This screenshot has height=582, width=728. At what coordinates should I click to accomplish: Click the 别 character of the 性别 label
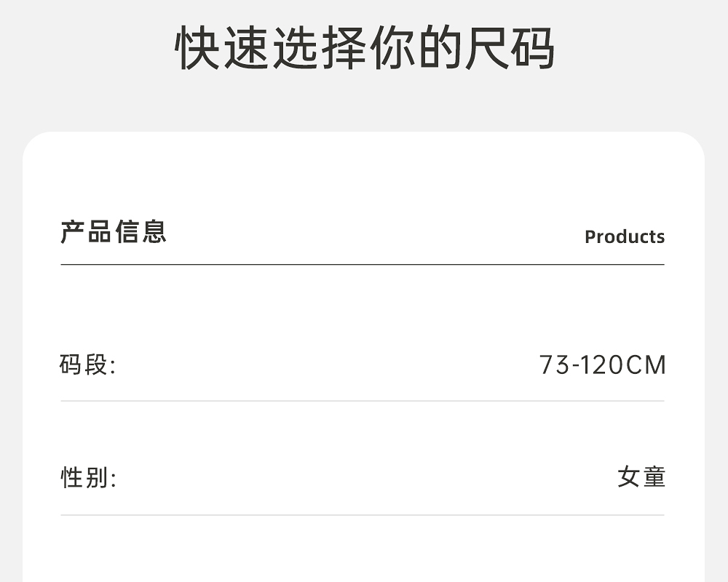pyautogui.click(x=98, y=478)
